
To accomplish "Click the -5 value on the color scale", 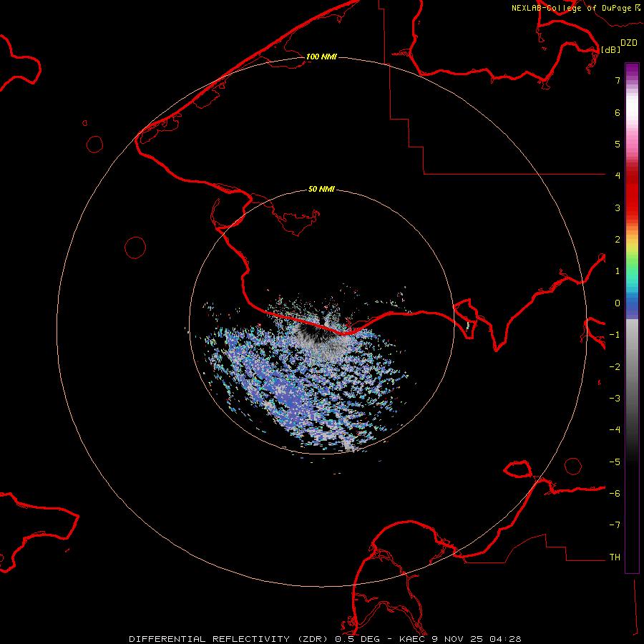I will click(x=615, y=462).
